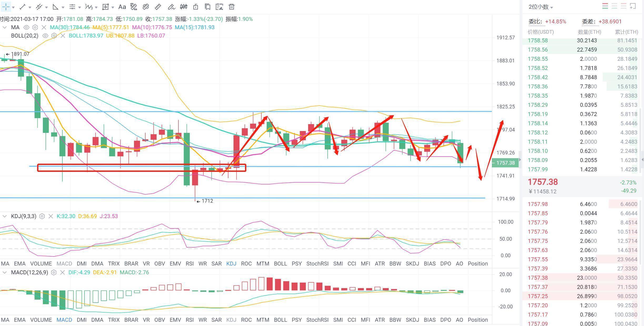Viewport: 644px width, 326px height.
Task: Open KDJ indicator settings hexagon icon
Action: click(42, 216)
